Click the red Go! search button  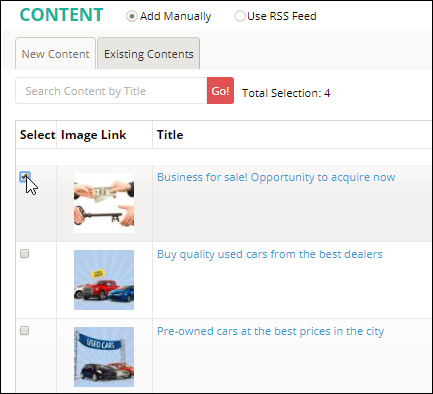tap(220, 91)
